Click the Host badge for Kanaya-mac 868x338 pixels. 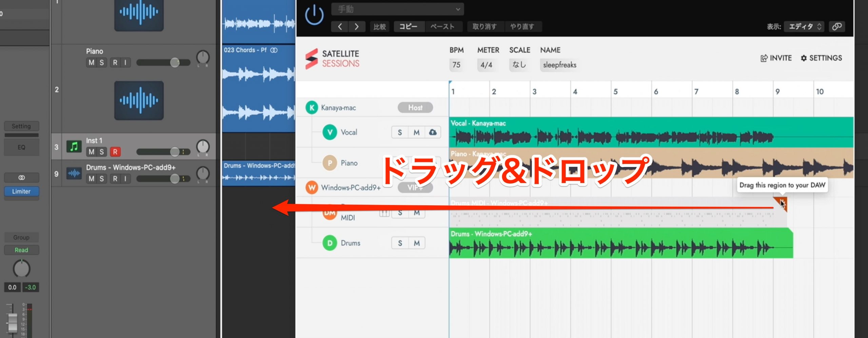coord(415,108)
